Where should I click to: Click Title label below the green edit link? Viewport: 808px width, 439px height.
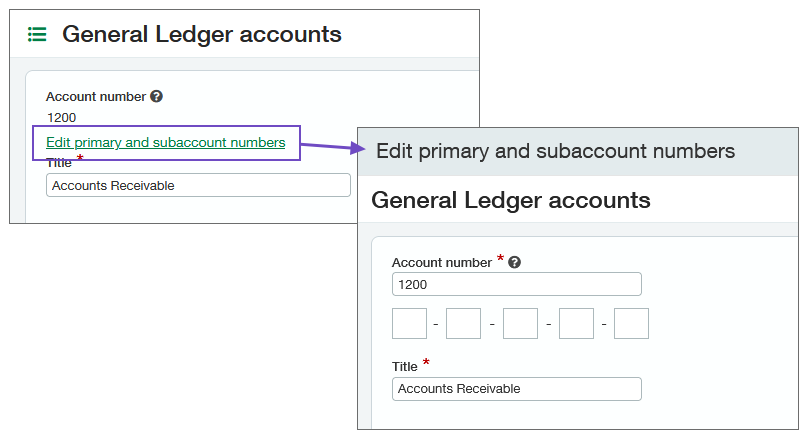(59, 163)
